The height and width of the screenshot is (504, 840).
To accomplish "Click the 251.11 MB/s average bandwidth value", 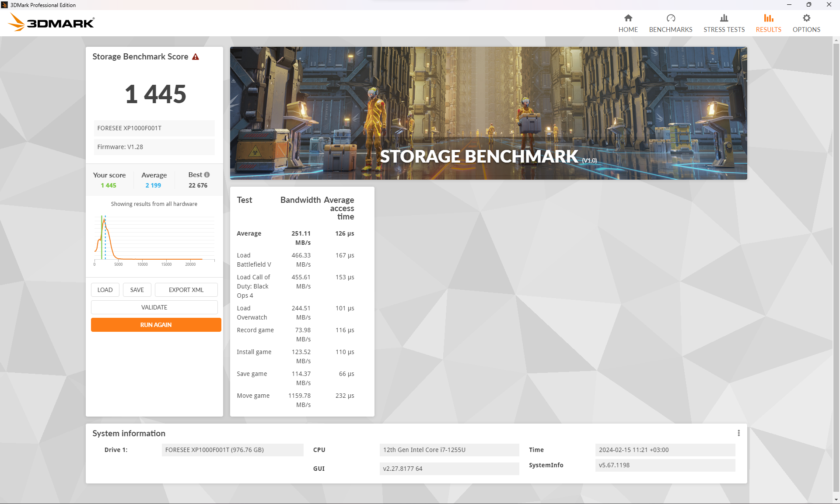I will 301,238.
